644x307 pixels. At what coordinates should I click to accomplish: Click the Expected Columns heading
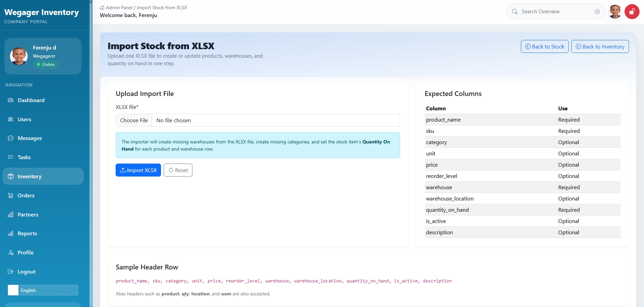point(453,94)
